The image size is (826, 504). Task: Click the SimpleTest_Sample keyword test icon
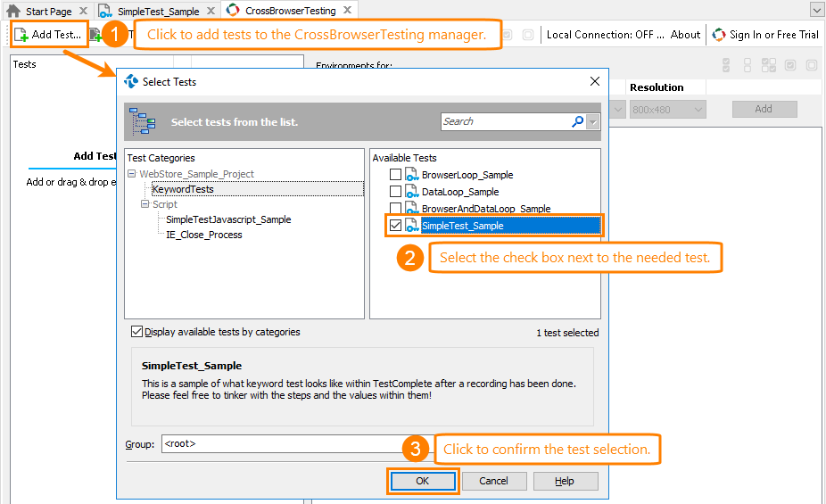coord(411,226)
